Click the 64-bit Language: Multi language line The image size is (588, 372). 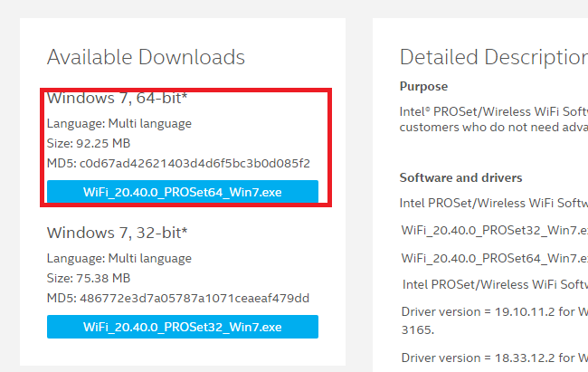coord(119,123)
